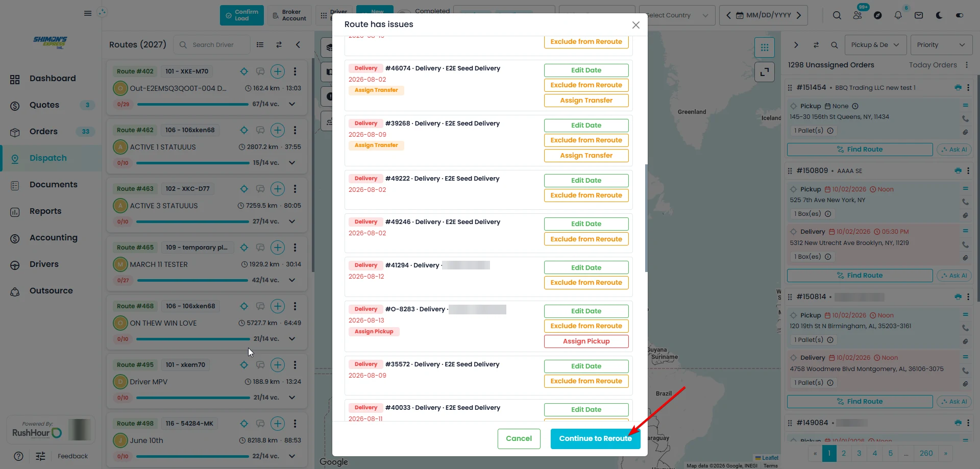Click Ask AI for order #150809
980x469 pixels.
click(954, 276)
